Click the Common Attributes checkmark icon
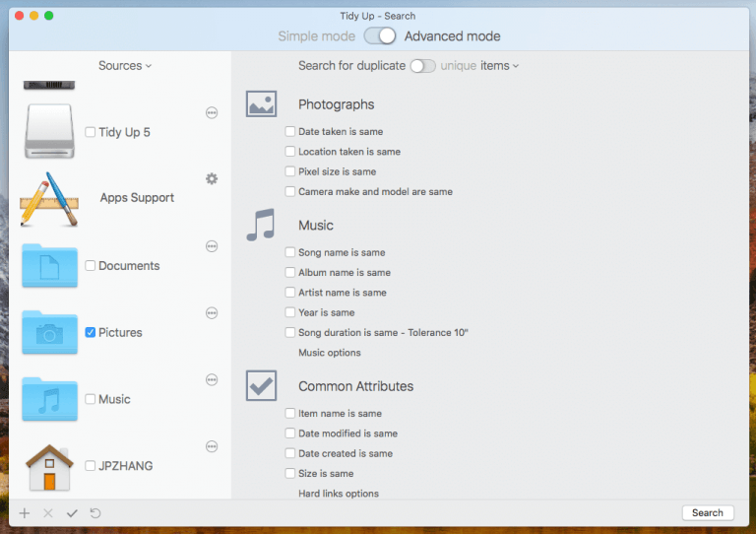 pos(261,385)
